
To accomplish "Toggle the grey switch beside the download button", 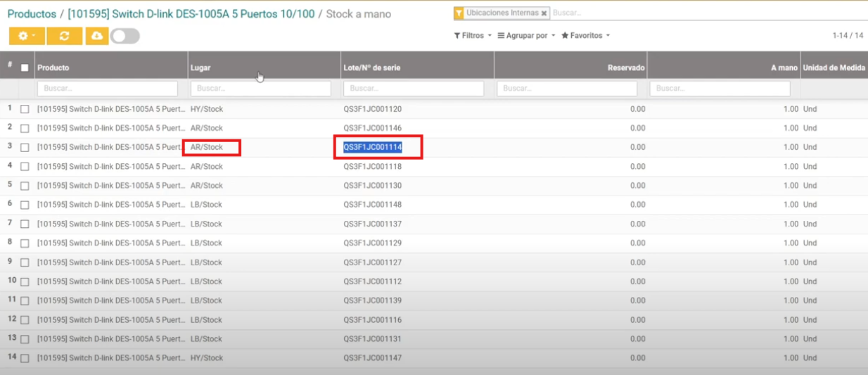I will click(125, 36).
